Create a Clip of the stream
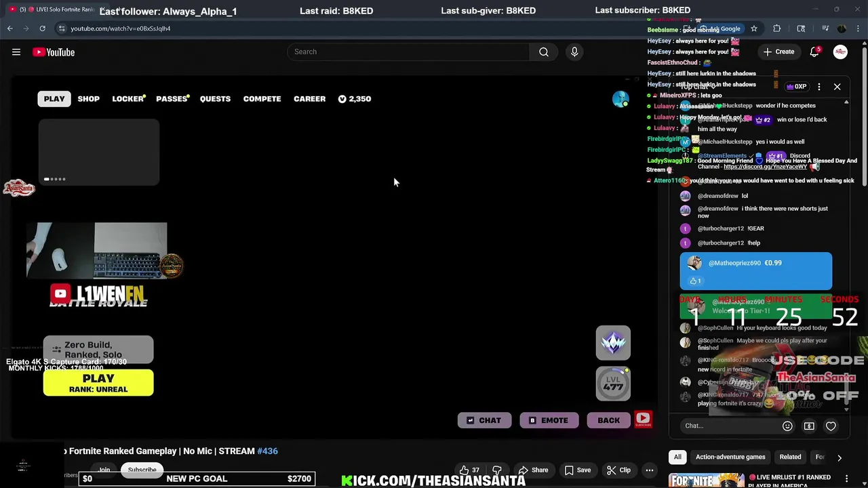This screenshot has height=488, width=868. pos(618,470)
